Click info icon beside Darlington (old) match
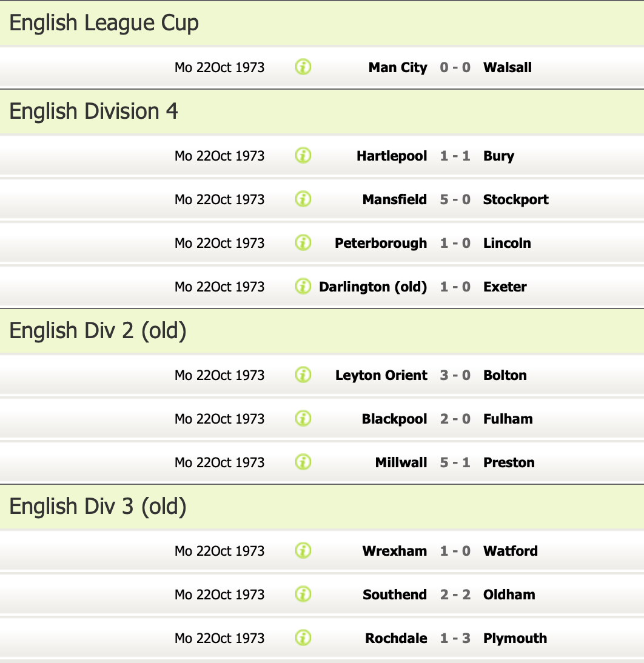644x663 pixels. (x=303, y=287)
